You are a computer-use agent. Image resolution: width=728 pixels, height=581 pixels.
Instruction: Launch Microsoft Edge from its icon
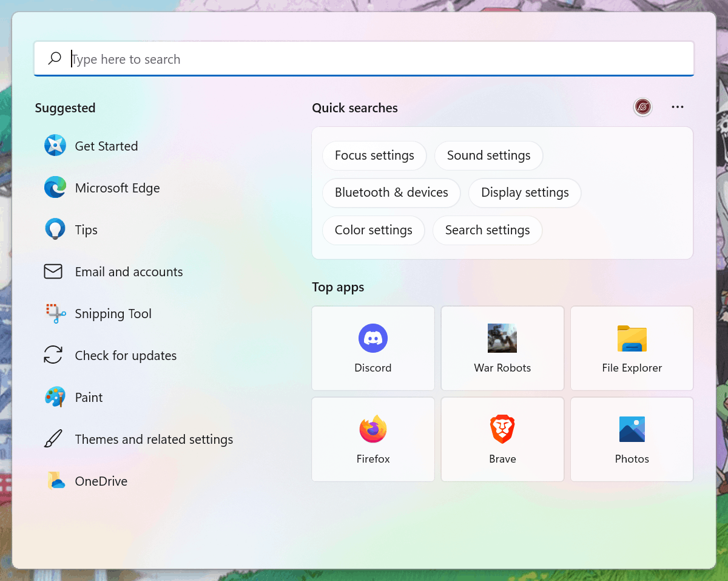tap(55, 188)
